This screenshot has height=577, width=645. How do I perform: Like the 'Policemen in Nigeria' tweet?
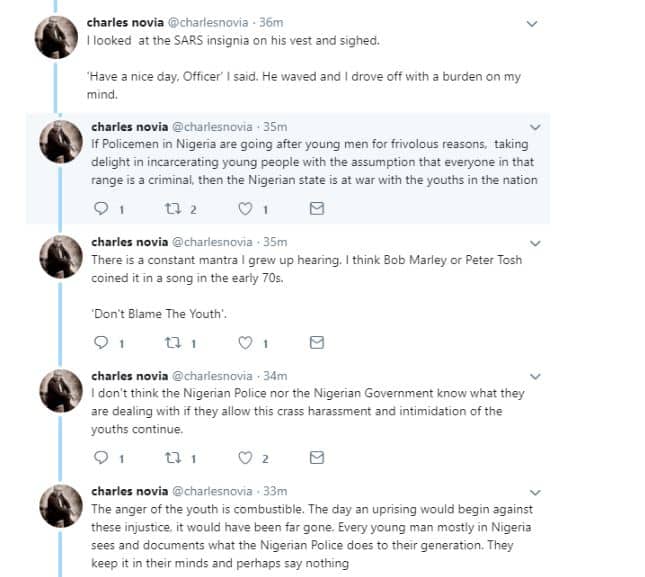[x=245, y=209]
